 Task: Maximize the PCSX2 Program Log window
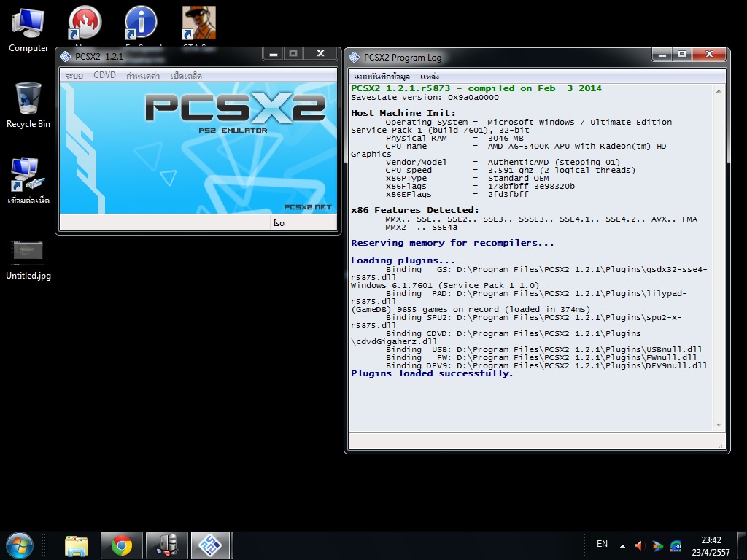pyautogui.click(x=682, y=55)
